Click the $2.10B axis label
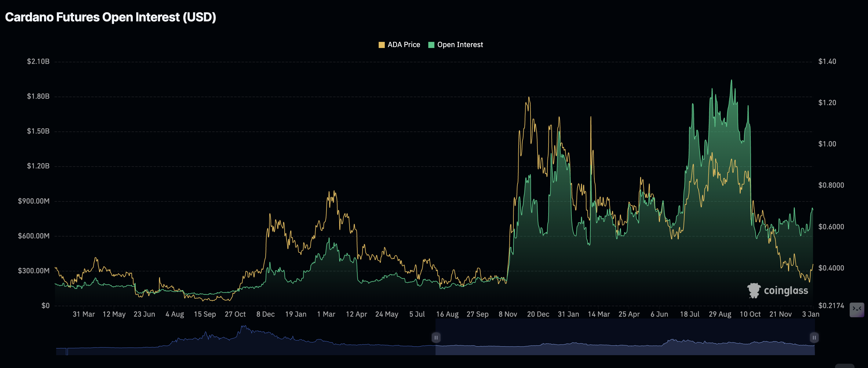Viewport: 868px width, 368px height. tap(38, 61)
